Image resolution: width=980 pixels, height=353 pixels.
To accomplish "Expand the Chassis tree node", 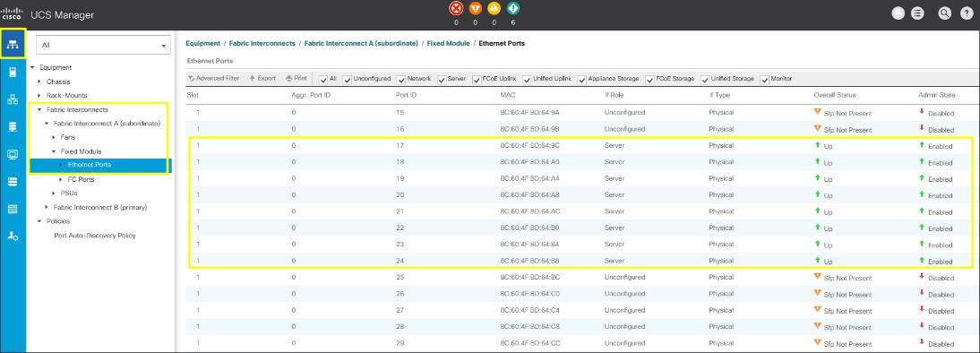I will [39, 82].
